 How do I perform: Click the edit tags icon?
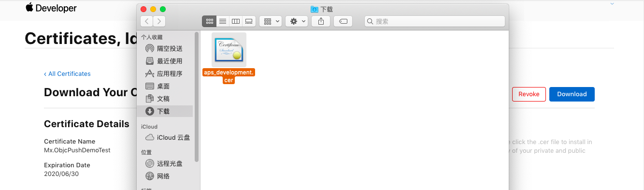click(x=343, y=21)
